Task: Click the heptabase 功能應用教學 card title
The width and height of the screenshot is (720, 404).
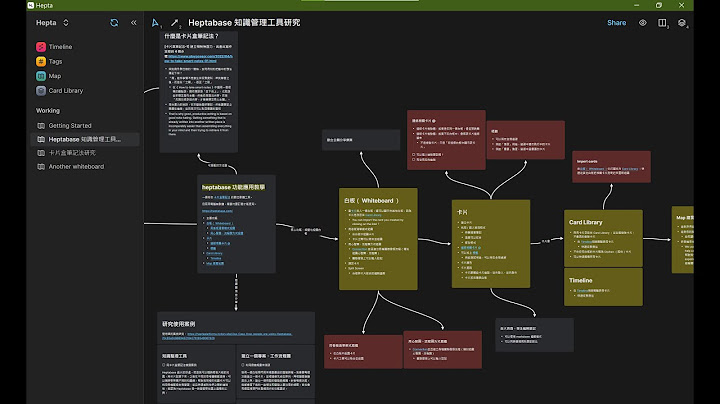Action: coord(233,187)
